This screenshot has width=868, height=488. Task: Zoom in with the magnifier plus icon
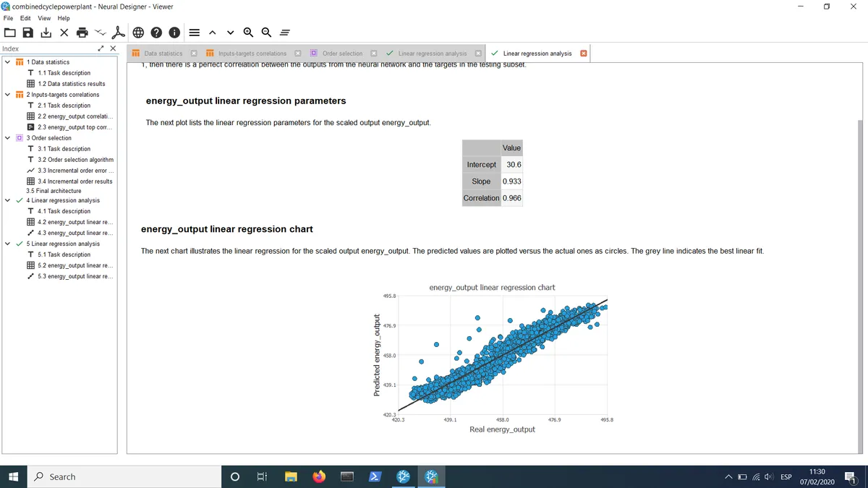(x=248, y=32)
